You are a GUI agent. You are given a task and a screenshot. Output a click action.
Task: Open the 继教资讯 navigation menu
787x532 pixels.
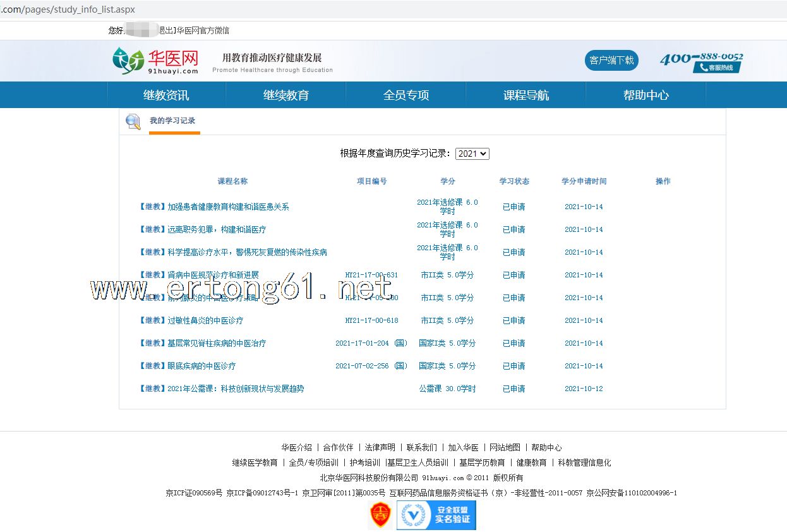pyautogui.click(x=166, y=95)
